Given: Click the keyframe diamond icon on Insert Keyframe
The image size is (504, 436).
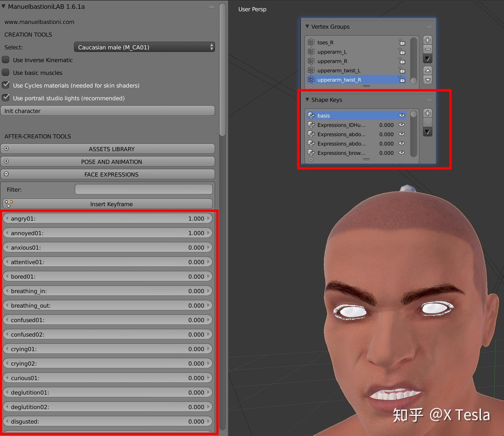Looking at the screenshot, I should point(8,204).
